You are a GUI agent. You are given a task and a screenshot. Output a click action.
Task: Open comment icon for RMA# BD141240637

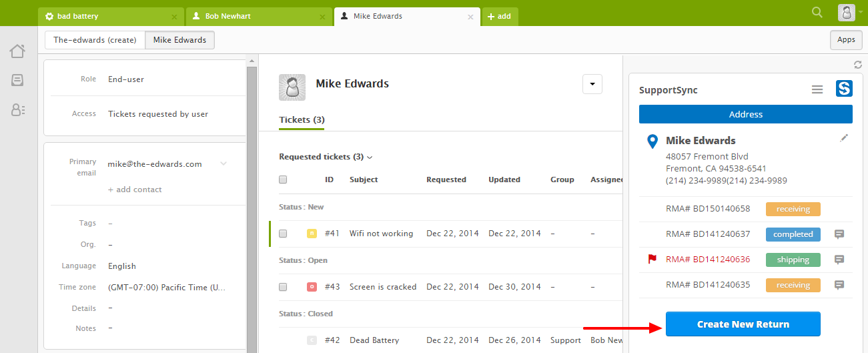click(x=839, y=234)
